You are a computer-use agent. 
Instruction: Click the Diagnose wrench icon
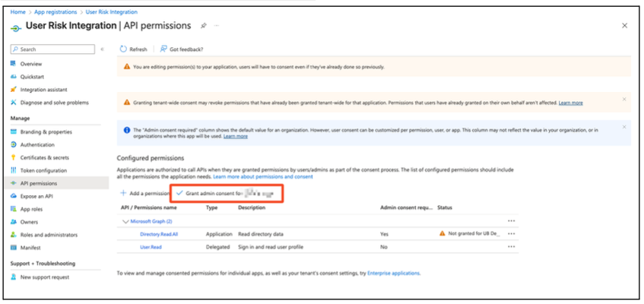[13, 103]
